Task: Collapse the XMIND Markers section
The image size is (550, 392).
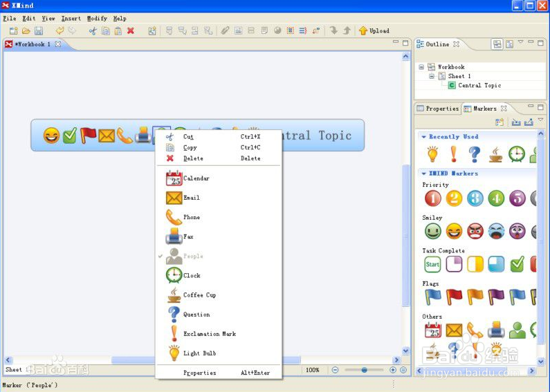Action: click(x=423, y=174)
